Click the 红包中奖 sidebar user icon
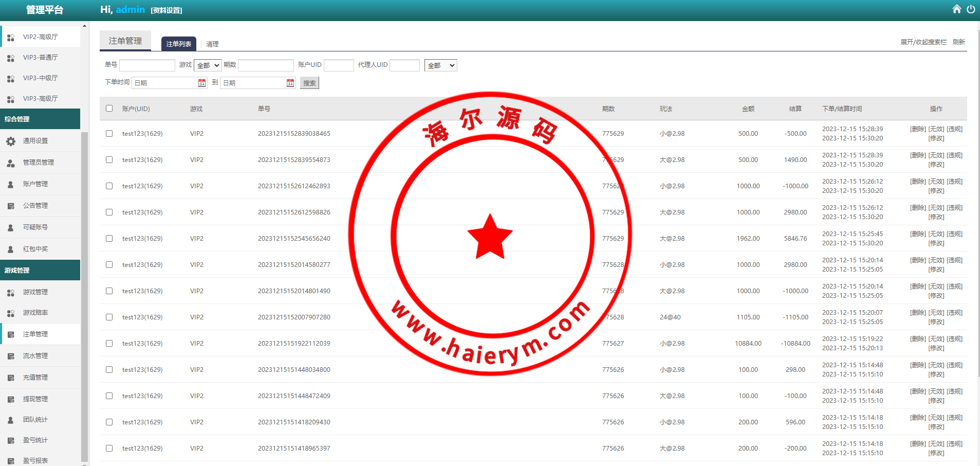The image size is (980, 466). (11, 249)
